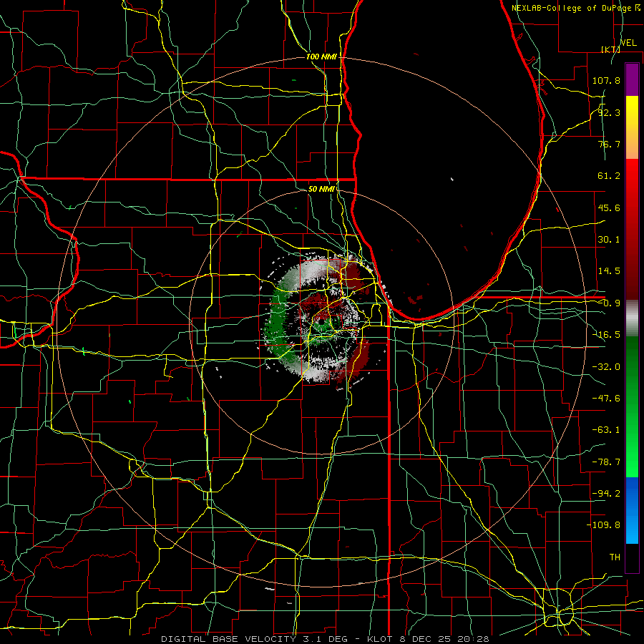The height and width of the screenshot is (644, 644).
Task: Pick the gray near-zero color bar segment
Action: pyautogui.click(x=632, y=318)
